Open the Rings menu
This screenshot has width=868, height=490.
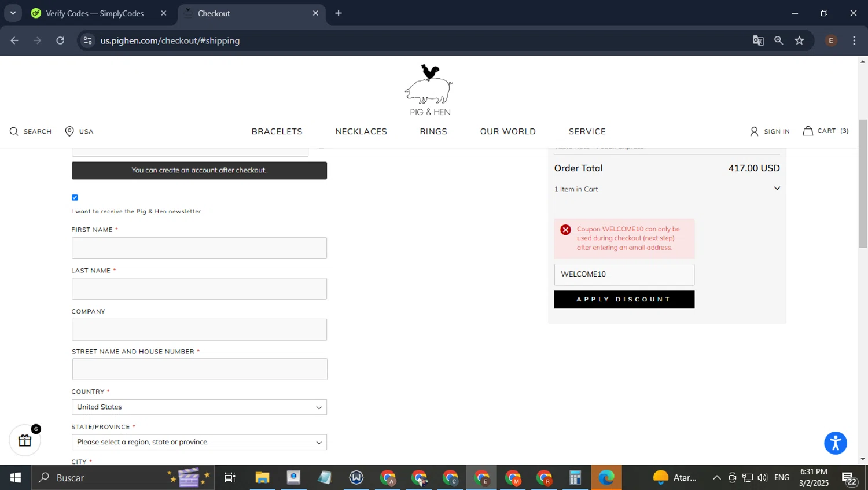(x=433, y=131)
